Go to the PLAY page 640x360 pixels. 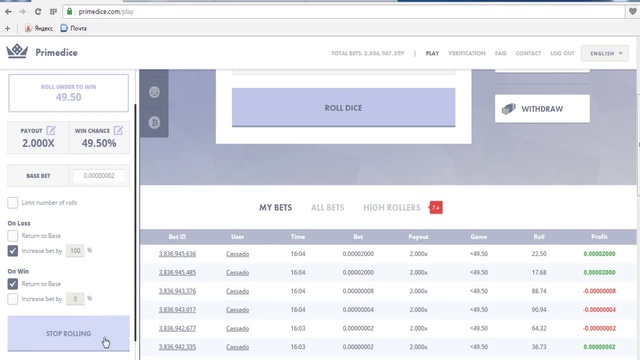tap(432, 53)
